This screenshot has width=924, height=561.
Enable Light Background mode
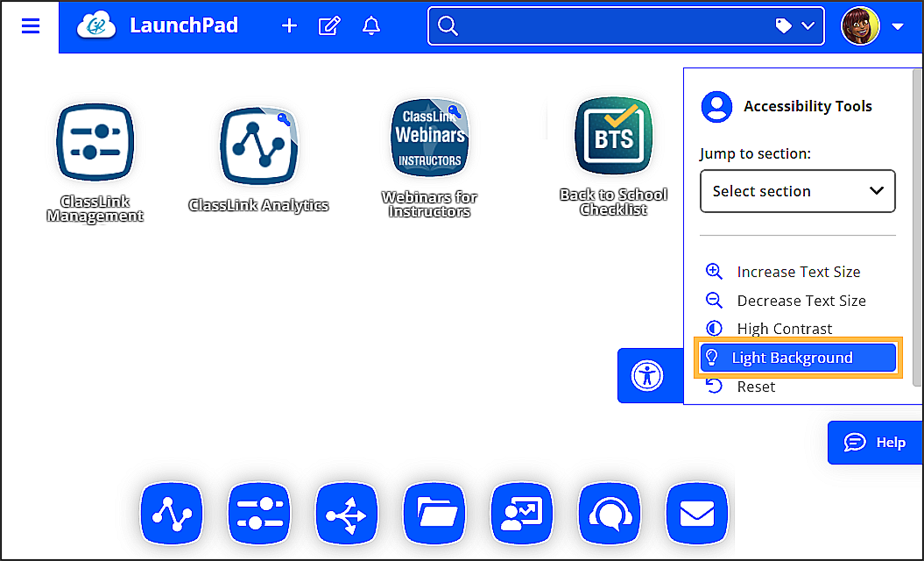797,358
